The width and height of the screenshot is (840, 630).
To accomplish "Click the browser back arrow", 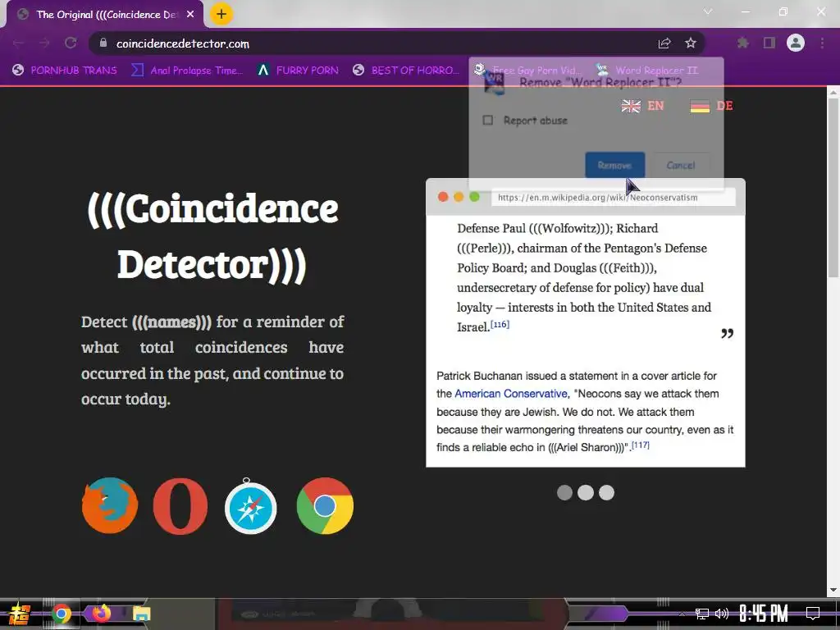I will pos(18,43).
